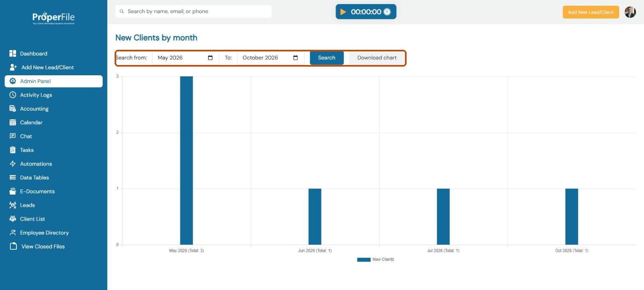Click the Dashboard icon in sidebar
The image size is (644, 290).
13,53
